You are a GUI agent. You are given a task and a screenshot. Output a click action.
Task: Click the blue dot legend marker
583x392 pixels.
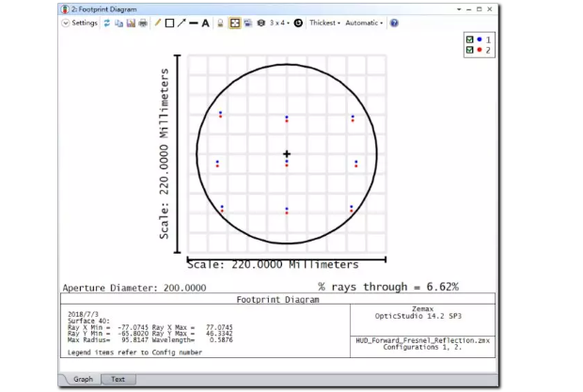click(x=480, y=39)
